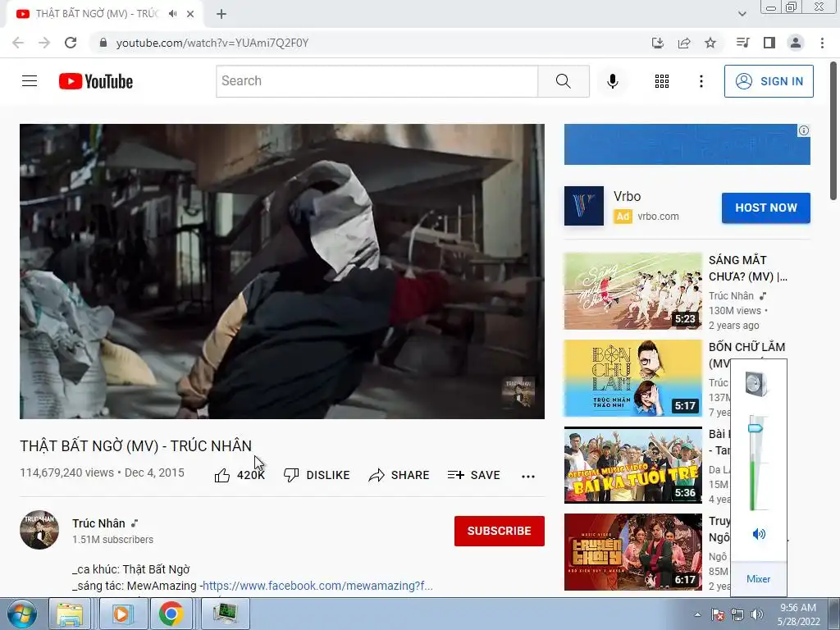The image size is (840, 630).
Task: Like the video (420K)
Action: 240,475
